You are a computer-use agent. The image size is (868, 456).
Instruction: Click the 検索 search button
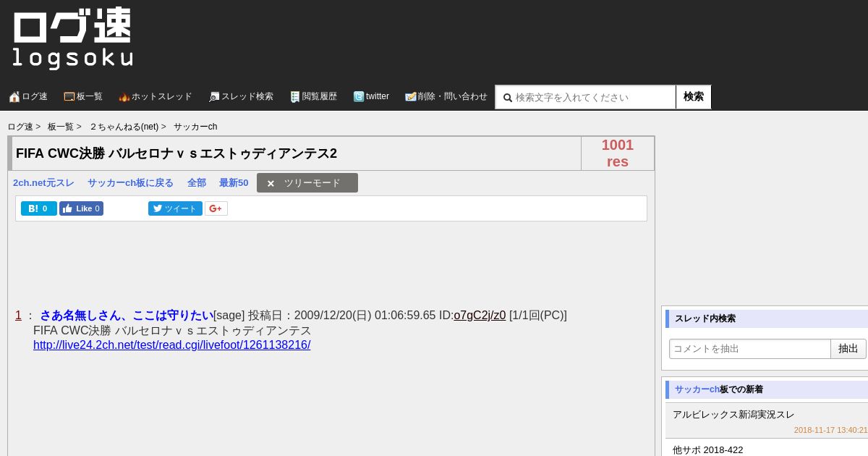(x=694, y=97)
